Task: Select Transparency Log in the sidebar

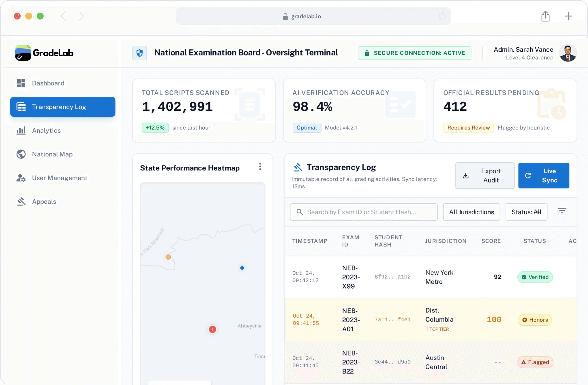Action: [x=63, y=107]
